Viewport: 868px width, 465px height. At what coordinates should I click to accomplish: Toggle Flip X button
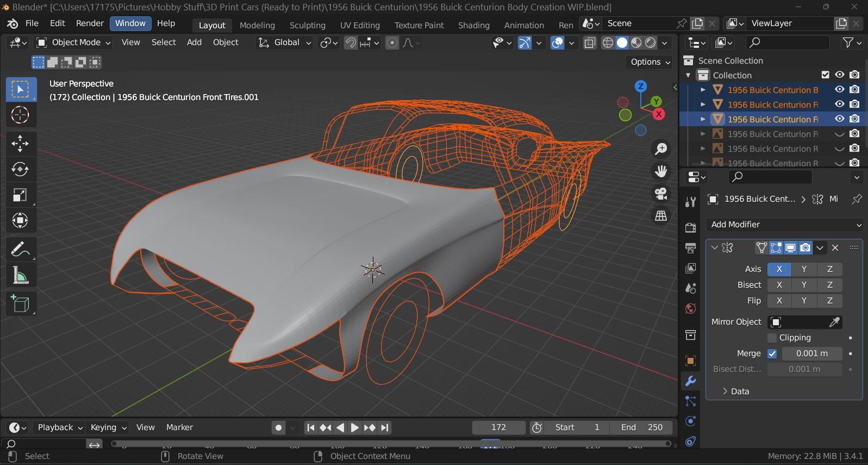(x=779, y=301)
